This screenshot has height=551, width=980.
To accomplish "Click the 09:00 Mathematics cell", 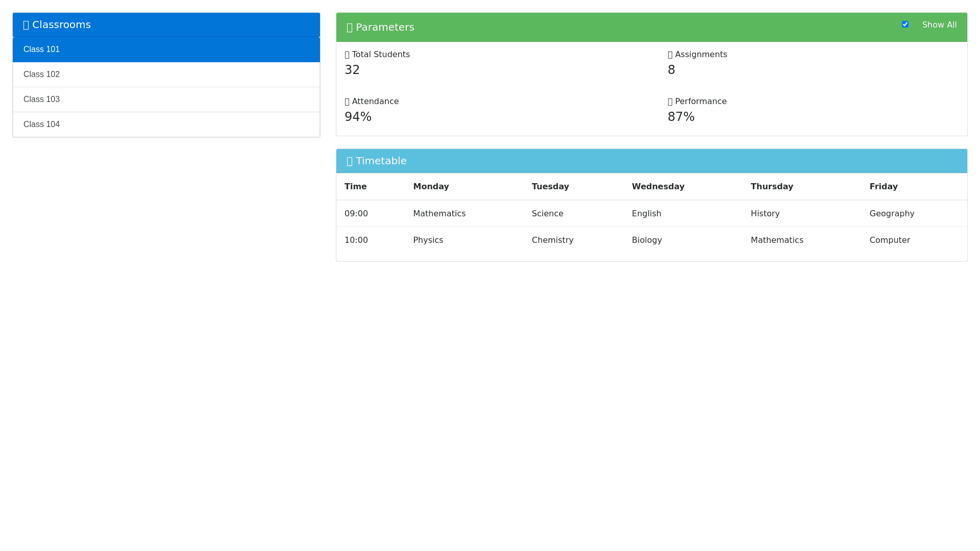I will (439, 214).
